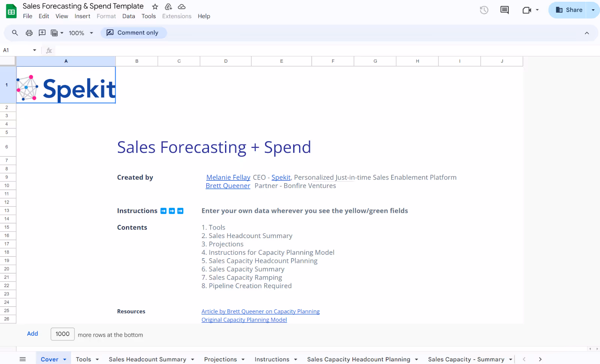Click the Add rows button
Image resolution: width=600 pixels, height=364 pixels.
(33, 334)
